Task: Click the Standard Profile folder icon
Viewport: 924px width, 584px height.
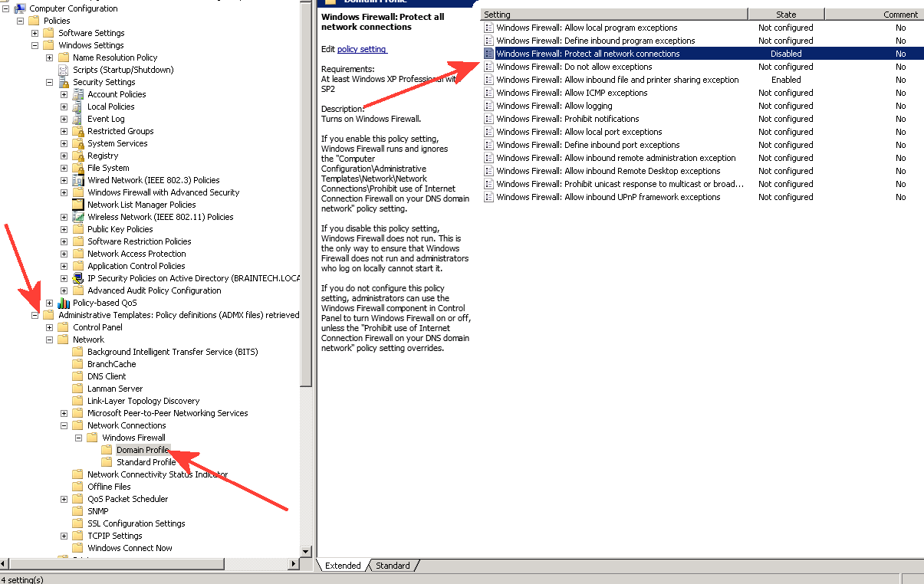Action: point(107,462)
